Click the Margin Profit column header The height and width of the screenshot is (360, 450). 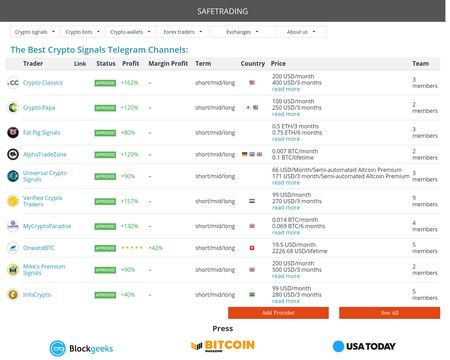click(168, 63)
